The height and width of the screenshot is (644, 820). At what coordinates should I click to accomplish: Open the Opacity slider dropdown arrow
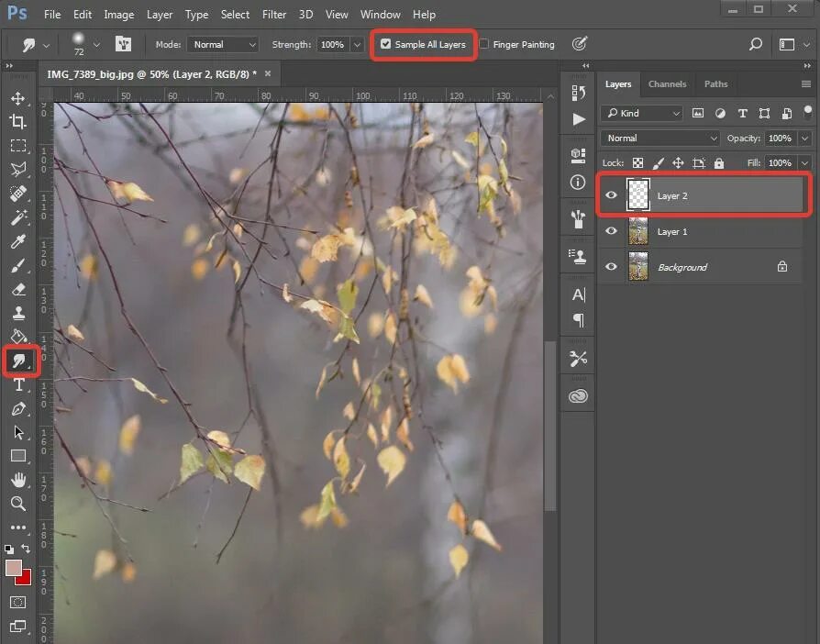(x=805, y=139)
